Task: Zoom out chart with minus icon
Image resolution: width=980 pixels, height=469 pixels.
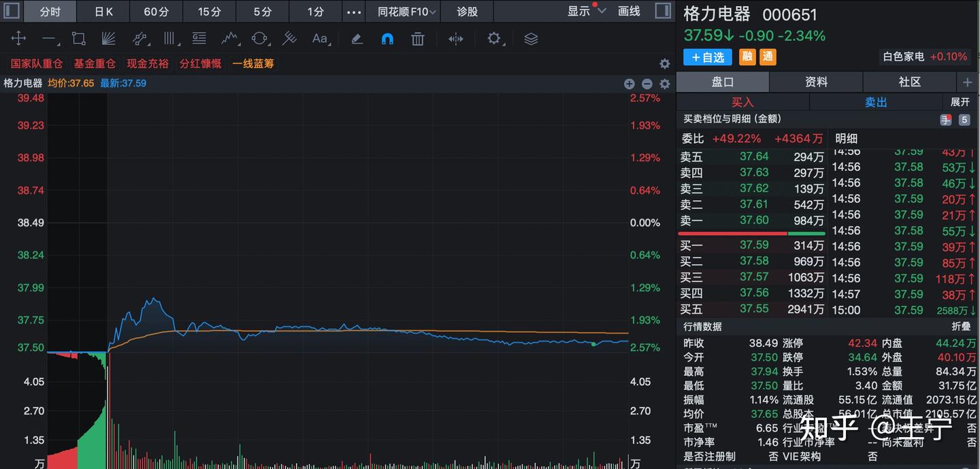Action: click(x=647, y=84)
